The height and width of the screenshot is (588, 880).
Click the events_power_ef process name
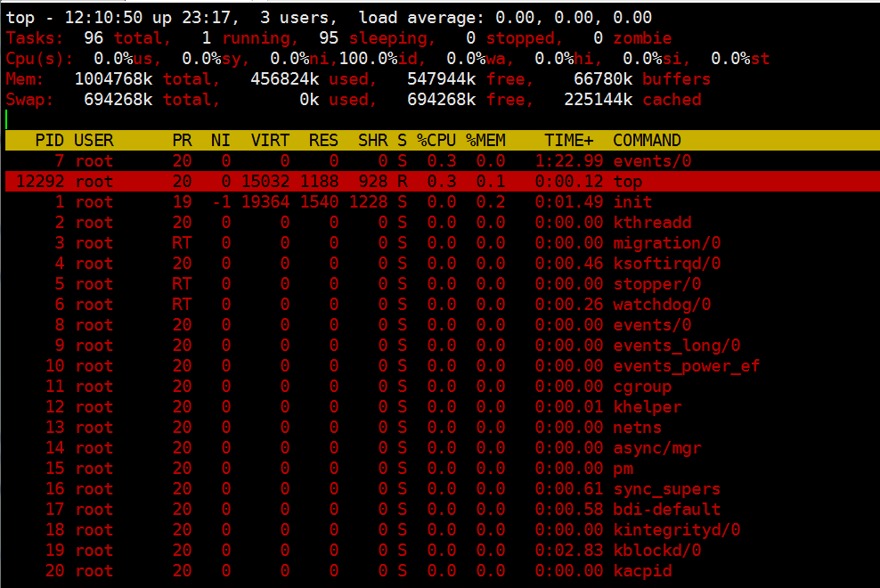(x=687, y=366)
